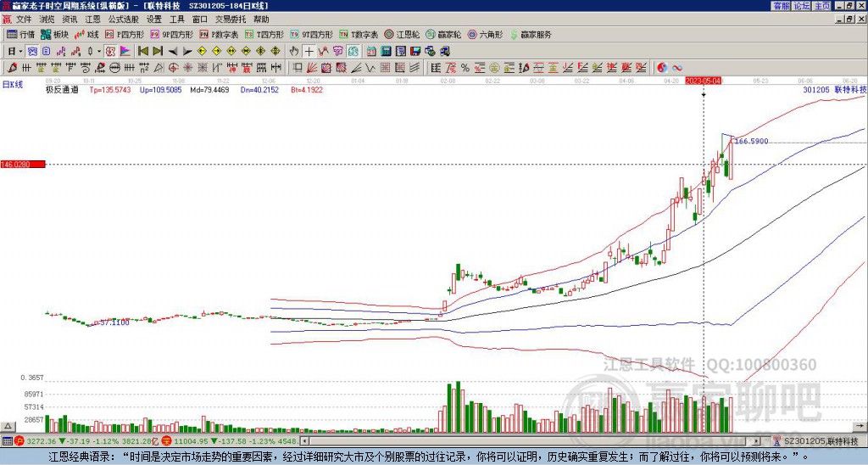
Task: Click the green jump-to-first-bar icon
Action: tap(142, 52)
